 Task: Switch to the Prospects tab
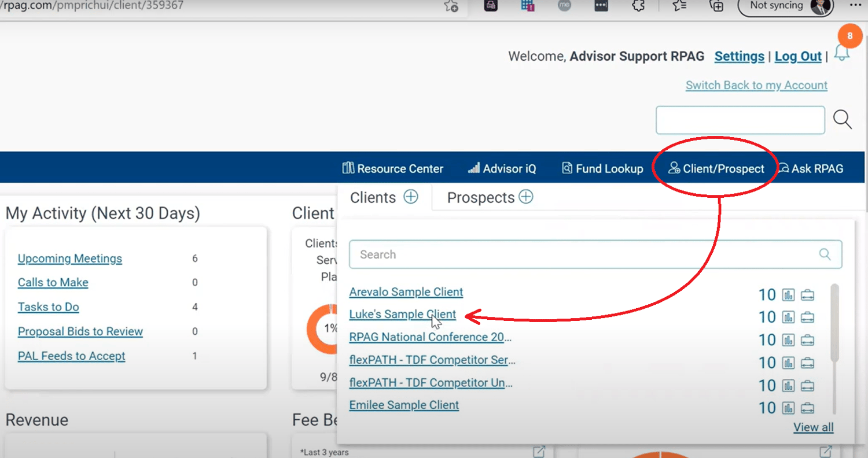click(x=481, y=197)
